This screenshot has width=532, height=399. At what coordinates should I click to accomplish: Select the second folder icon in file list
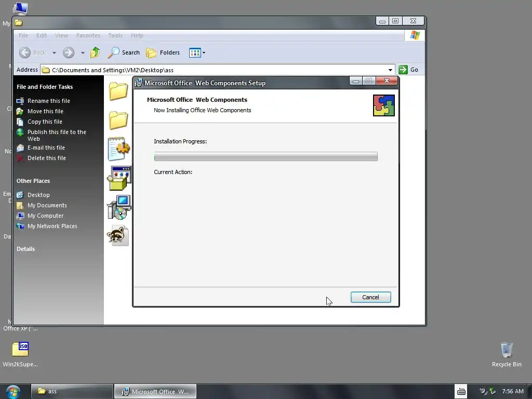118,120
